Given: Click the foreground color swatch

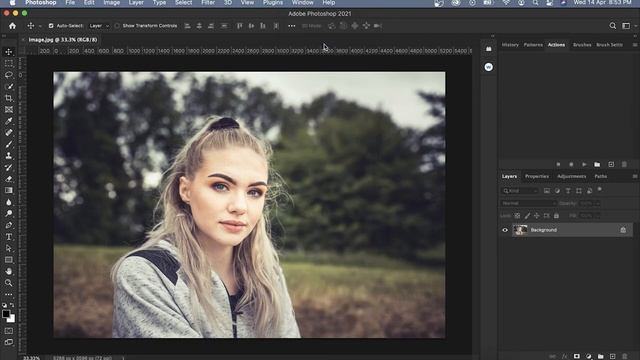Looking at the screenshot, I should (6, 314).
